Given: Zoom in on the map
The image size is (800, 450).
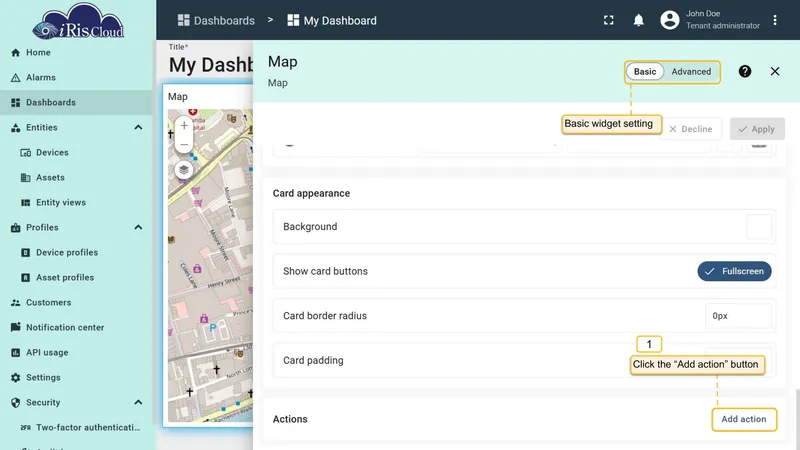Looking at the screenshot, I should [184, 126].
